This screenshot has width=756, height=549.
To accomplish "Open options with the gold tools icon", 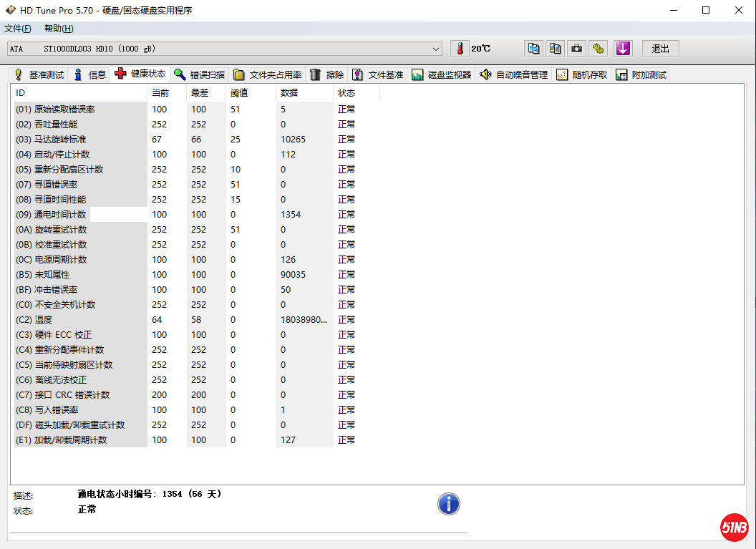I will (598, 49).
